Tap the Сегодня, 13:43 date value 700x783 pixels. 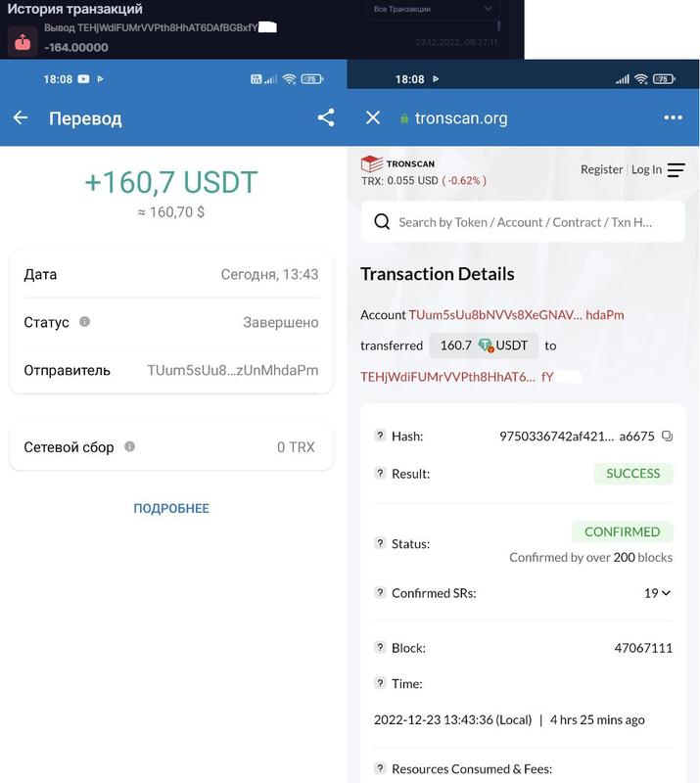pyautogui.click(x=269, y=274)
